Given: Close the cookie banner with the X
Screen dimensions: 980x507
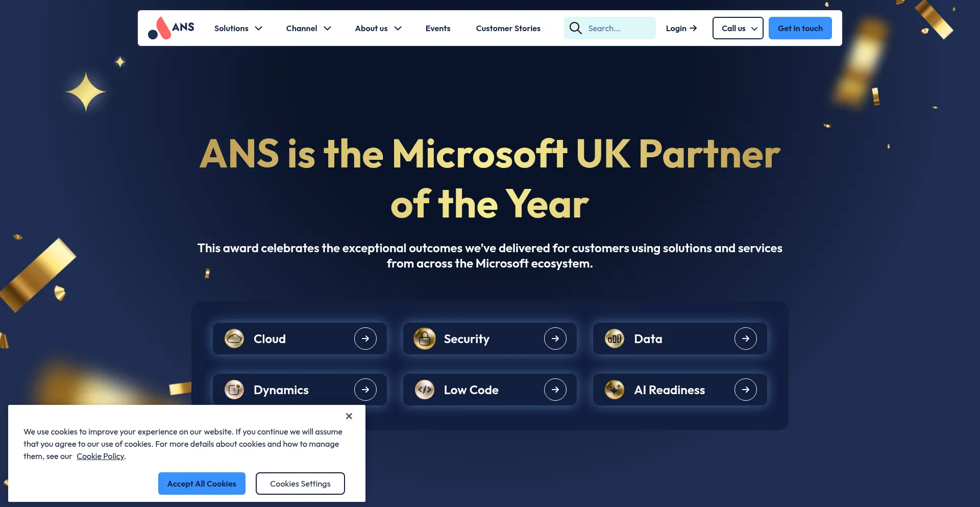Looking at the screenshot, I should click(x=349, y=416).
